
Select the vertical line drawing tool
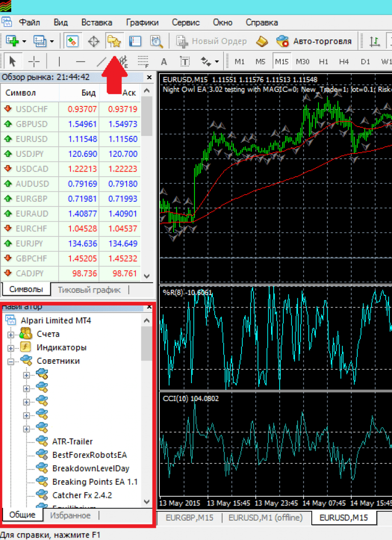click(x=59, y=62)
